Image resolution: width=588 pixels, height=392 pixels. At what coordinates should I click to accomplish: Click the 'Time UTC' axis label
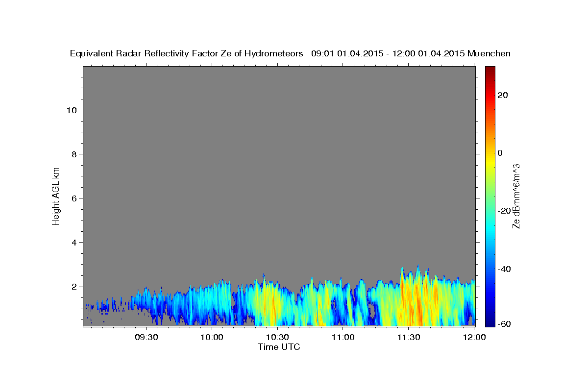click(279, 347)
